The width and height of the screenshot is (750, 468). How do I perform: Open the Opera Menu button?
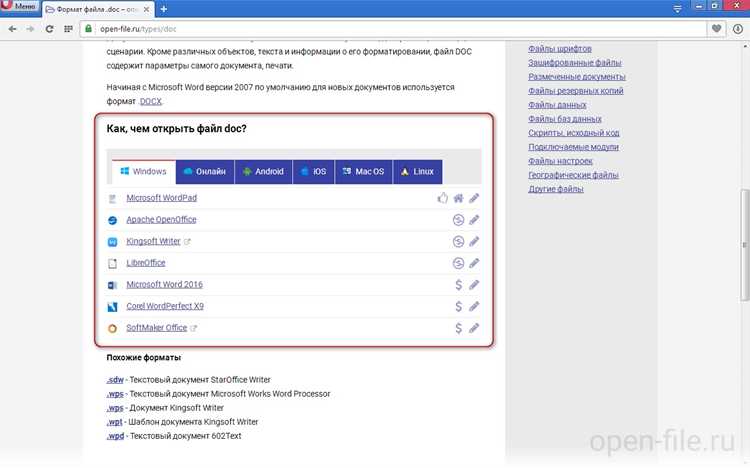[19, 7]
